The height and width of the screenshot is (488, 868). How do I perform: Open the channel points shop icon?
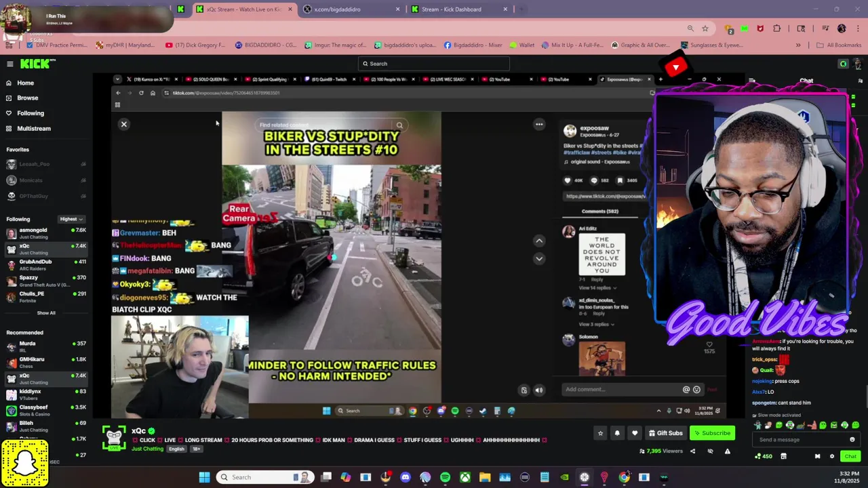click(x=783, y=456)
